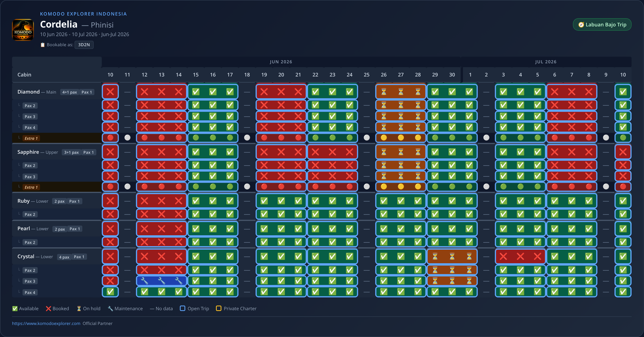Click the Sapphire — Upper cabin row label
Screen dimensions: 644x337
point(38,152)
